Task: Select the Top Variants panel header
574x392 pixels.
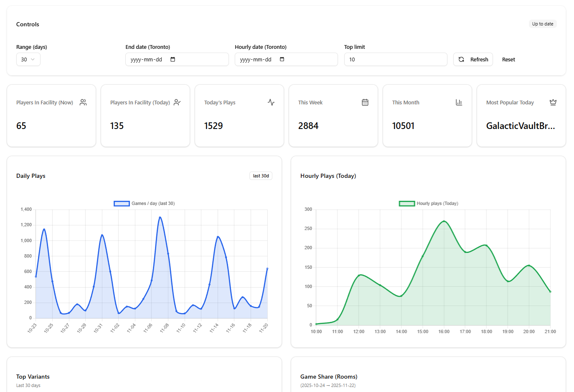Action: pos(33,377)
